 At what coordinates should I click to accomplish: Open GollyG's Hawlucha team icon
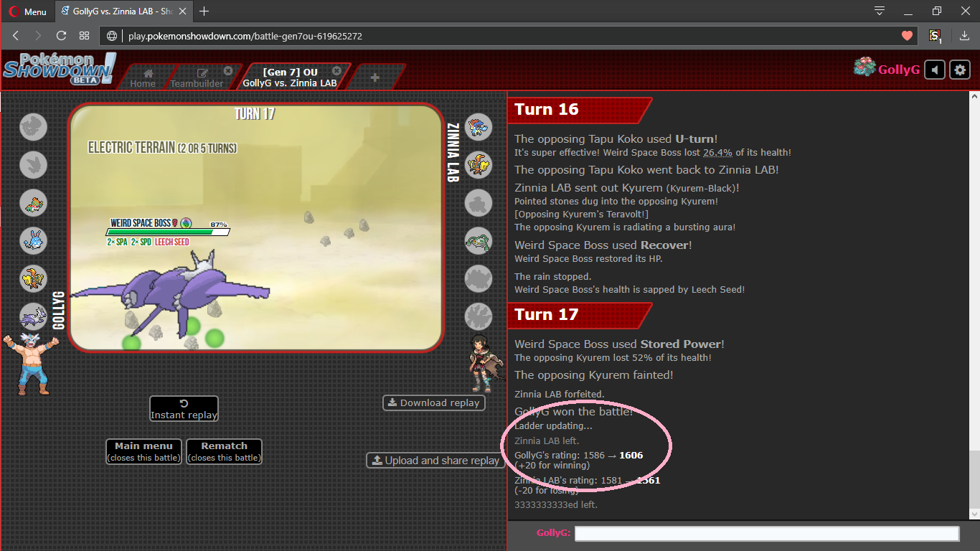(34, 203)
